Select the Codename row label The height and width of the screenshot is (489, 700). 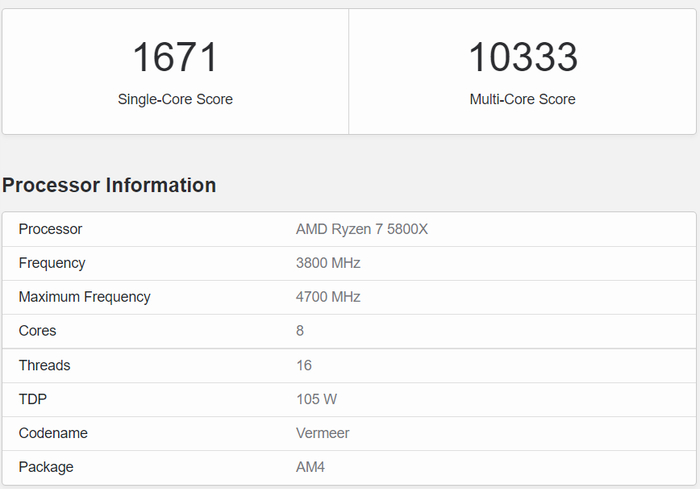coord(53,433)
